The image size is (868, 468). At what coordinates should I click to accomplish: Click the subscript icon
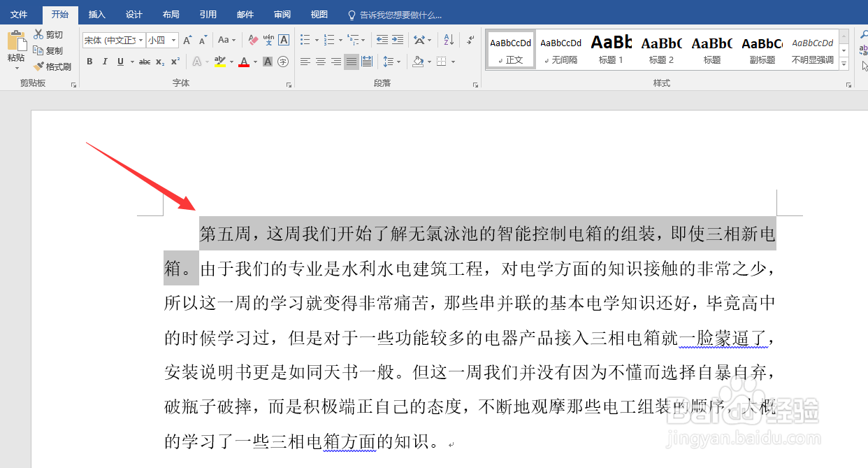pyautogui.click(x=160, y=62)
